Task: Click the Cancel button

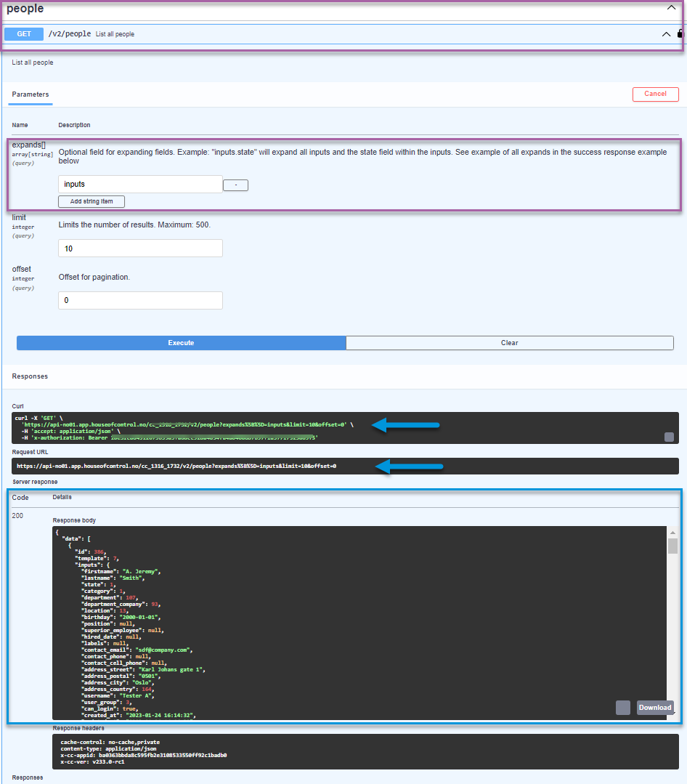Action: (x=655, y=94)
